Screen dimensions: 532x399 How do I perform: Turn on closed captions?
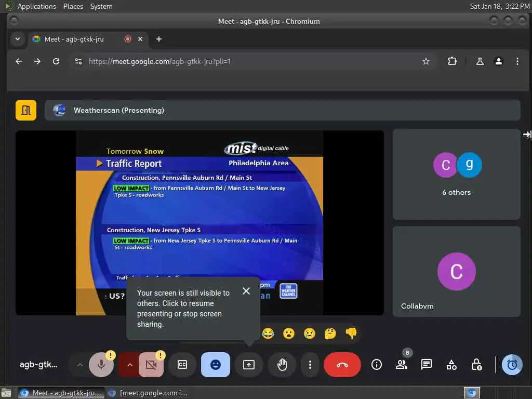click(x=182, y=365)
